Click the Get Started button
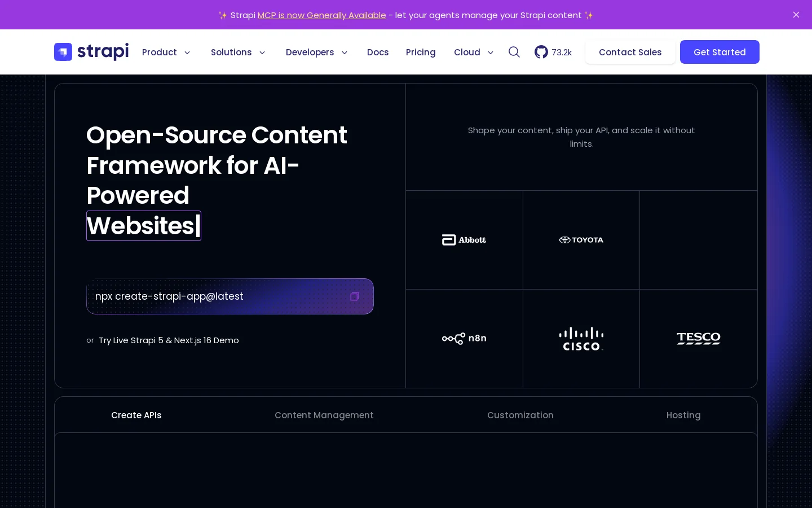Image resolution: width=812 pixels, height=508 pixels. click(x=720, y=52)
